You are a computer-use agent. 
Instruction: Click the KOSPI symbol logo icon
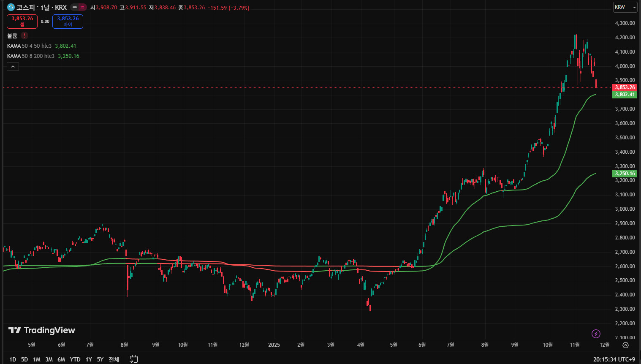tap(11, 7)
